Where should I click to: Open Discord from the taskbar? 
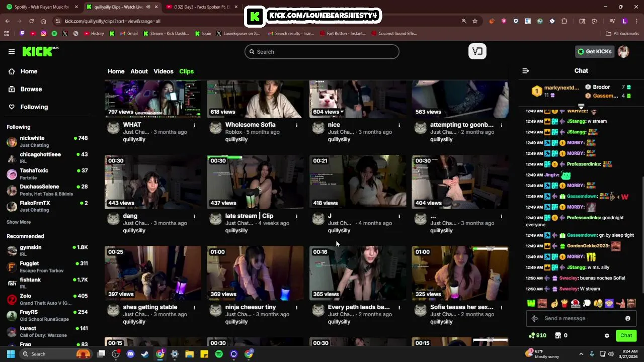coord(130,354)
